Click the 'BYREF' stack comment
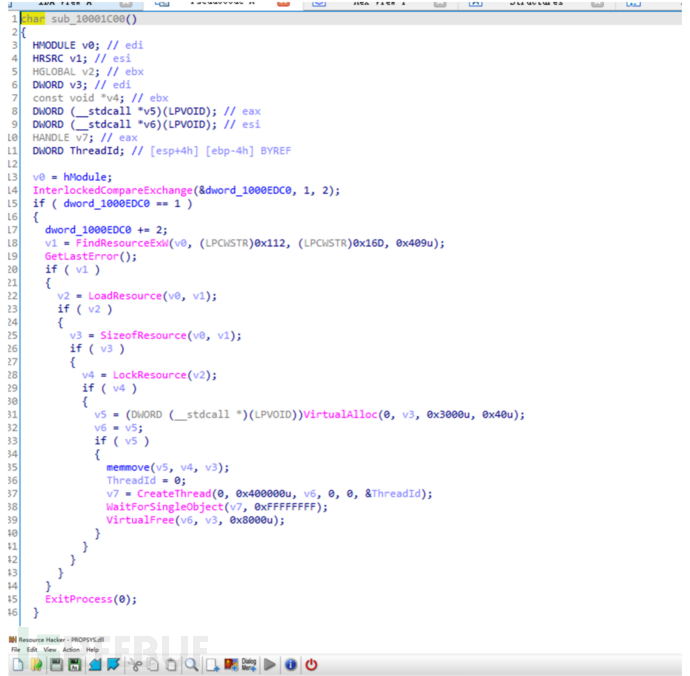The height and width of the screenshot is (676, 690). click(x=276, y=151)
